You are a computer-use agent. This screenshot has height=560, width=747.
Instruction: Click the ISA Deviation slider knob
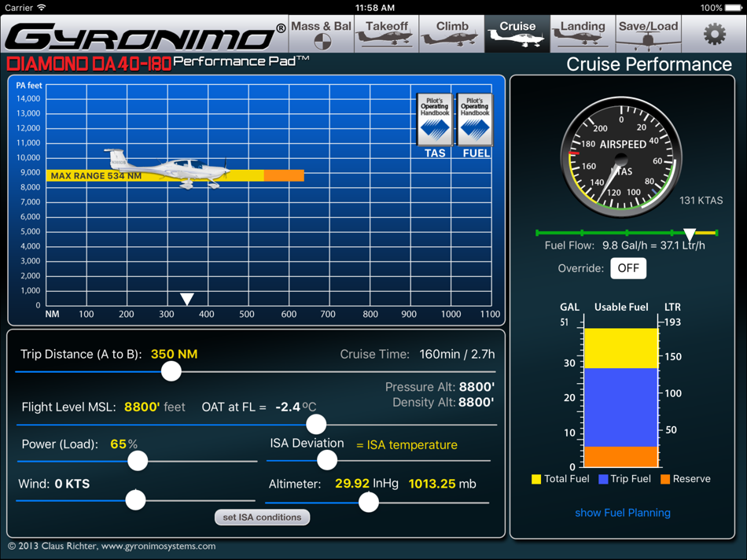[x=327, y=460]
